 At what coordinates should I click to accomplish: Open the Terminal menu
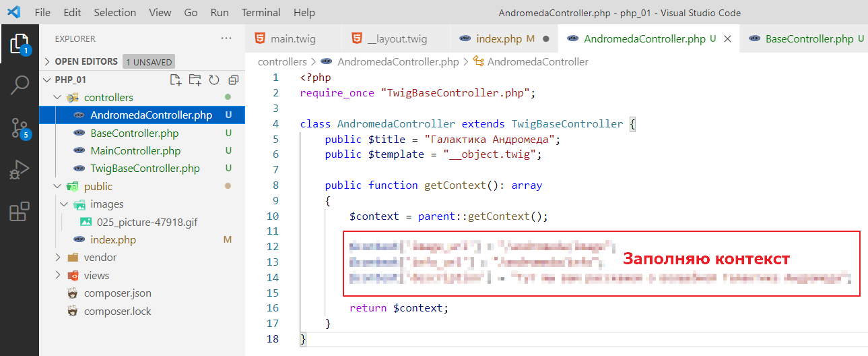pyautogui.click(x=261, y=13)
